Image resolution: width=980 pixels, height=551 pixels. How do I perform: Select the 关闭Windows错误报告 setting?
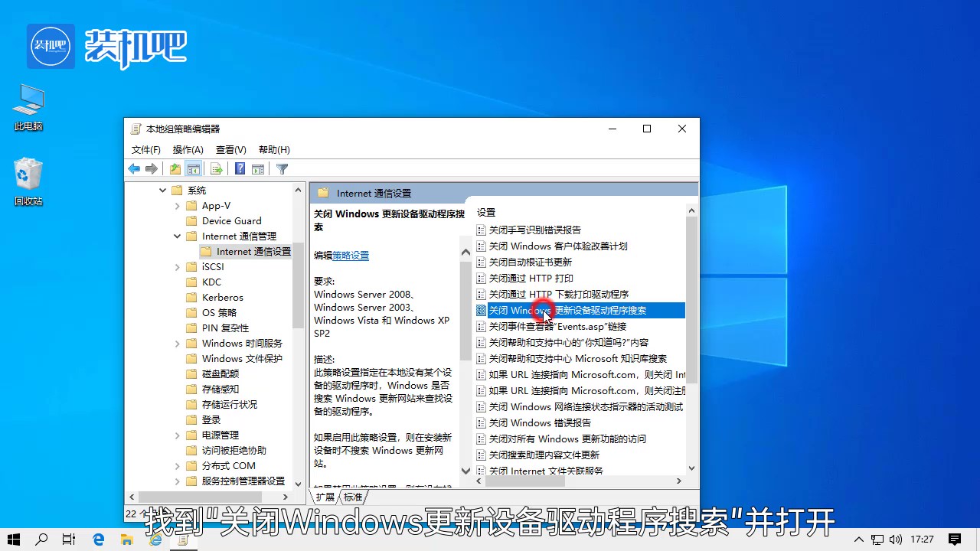coord(539,422)
